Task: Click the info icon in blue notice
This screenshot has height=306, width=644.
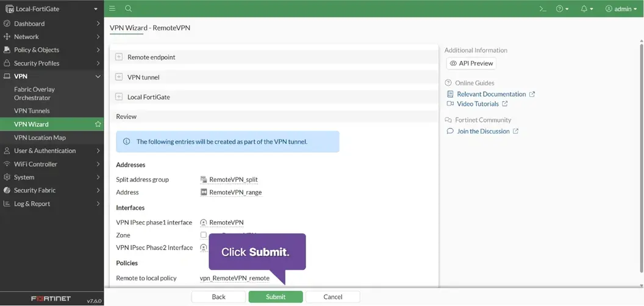Action: click(x=126, y=141)
